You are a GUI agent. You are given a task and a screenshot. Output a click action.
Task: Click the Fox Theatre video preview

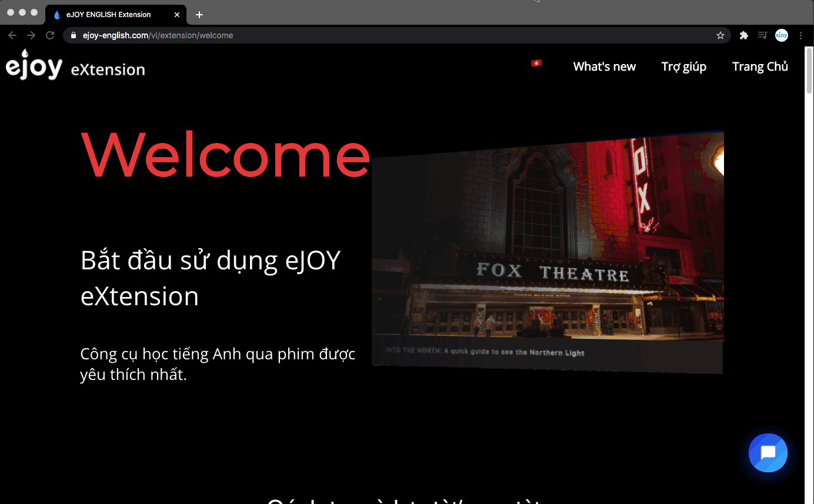[x=548, y=252]
